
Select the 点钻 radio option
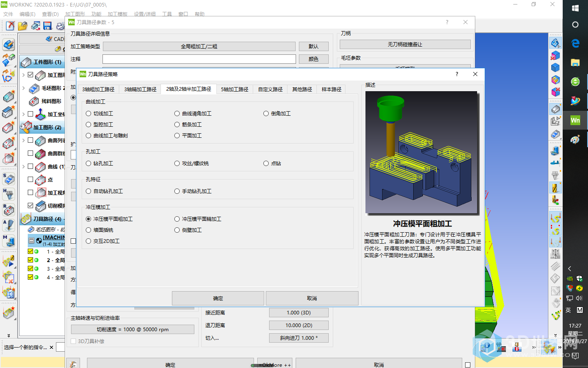266,163
